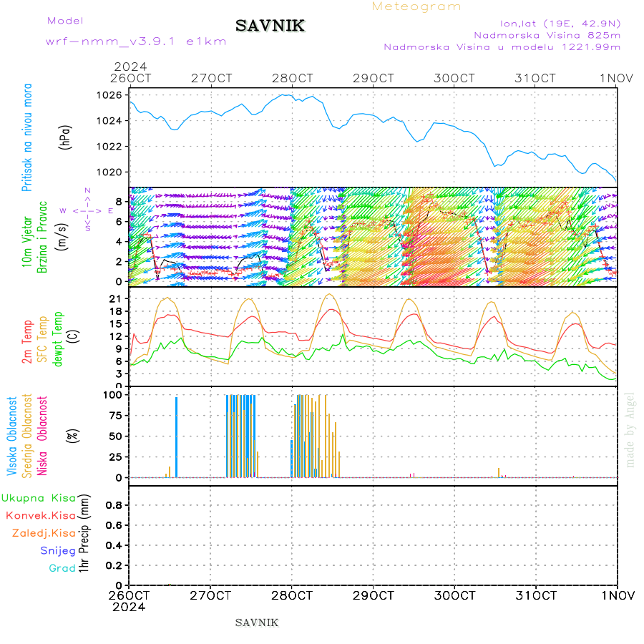Click the 0.8 precipitation tick
The width and height of the screenshot is (644, 644).
(114, 505)
